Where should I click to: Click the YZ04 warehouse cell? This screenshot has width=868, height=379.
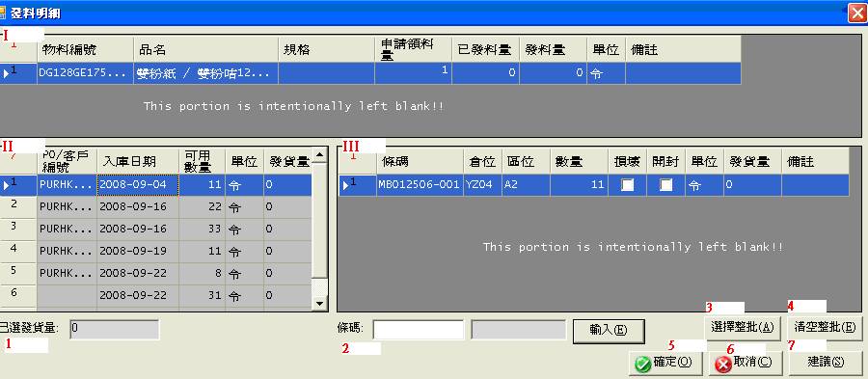pos(483,185)
